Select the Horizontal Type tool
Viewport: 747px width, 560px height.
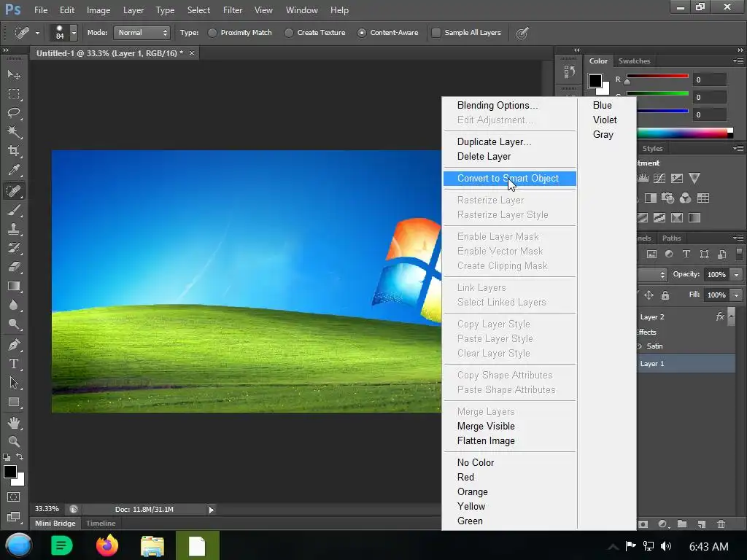click(14, 364)
